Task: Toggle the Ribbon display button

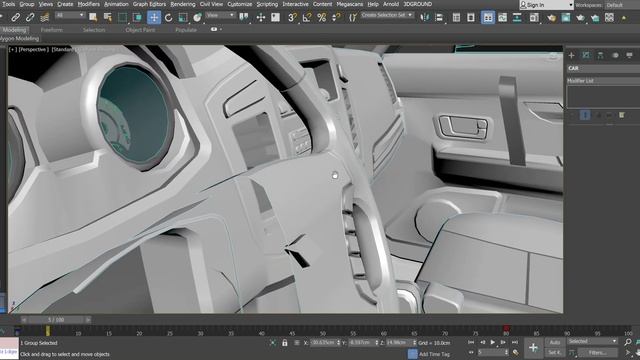Action: pyautogui.click(x=488, y=18)
